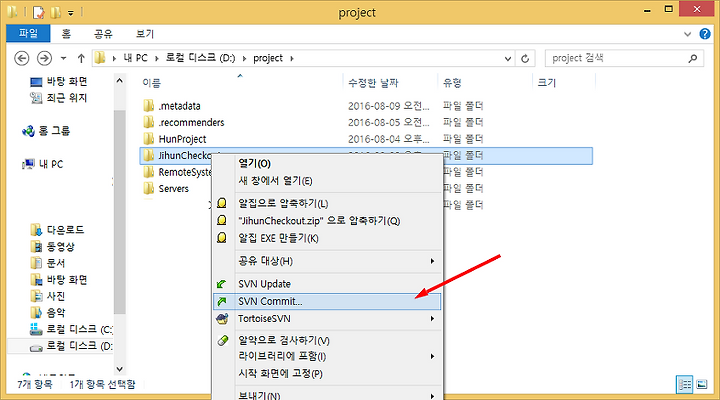Open the TortoiseSVN submenu
720x400 pixels.
coord(327,319)
